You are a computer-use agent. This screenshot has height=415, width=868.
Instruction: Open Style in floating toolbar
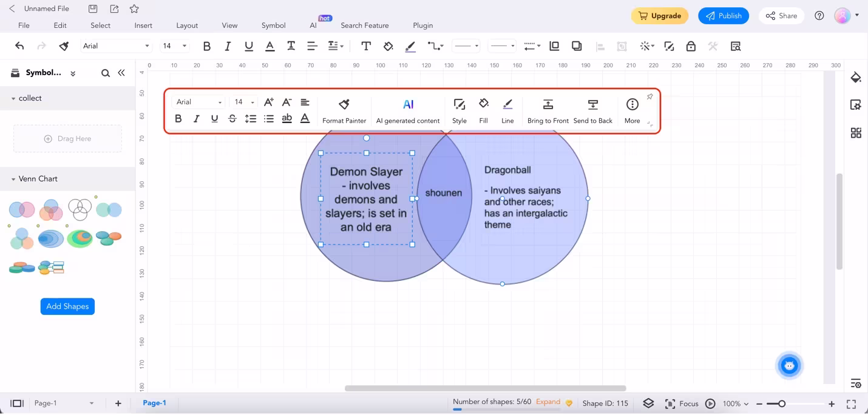(459, 112)
